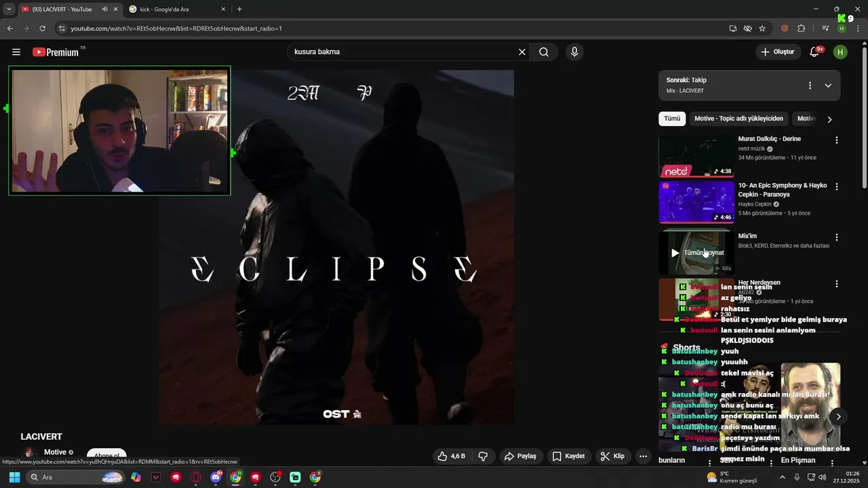
Task: Open the Chrome extensions puzzle icon
Action: (801, 28)
